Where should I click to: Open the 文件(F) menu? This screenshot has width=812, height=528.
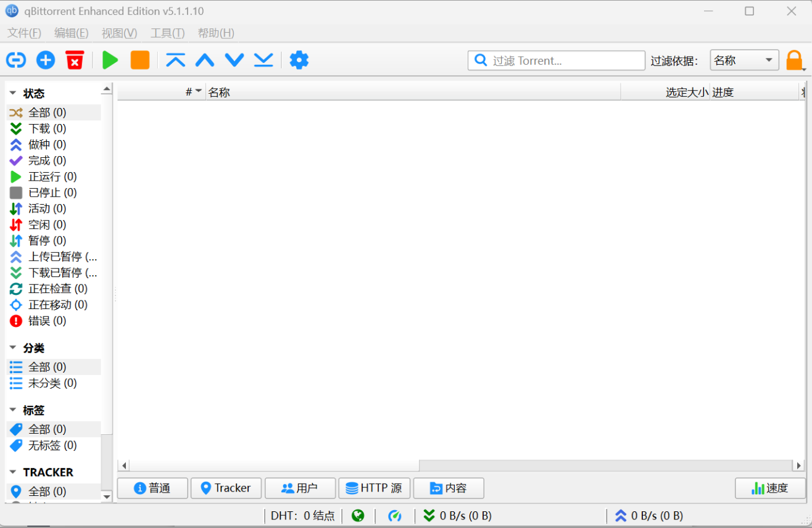point(24,33)
